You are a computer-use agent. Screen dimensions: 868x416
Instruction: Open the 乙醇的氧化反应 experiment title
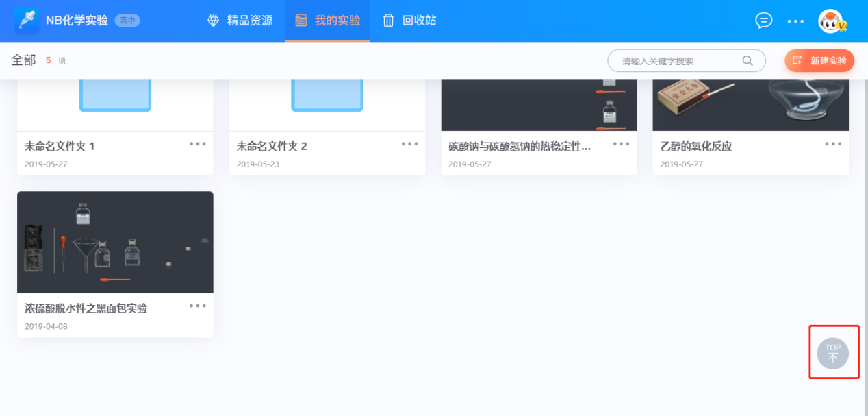695,147
